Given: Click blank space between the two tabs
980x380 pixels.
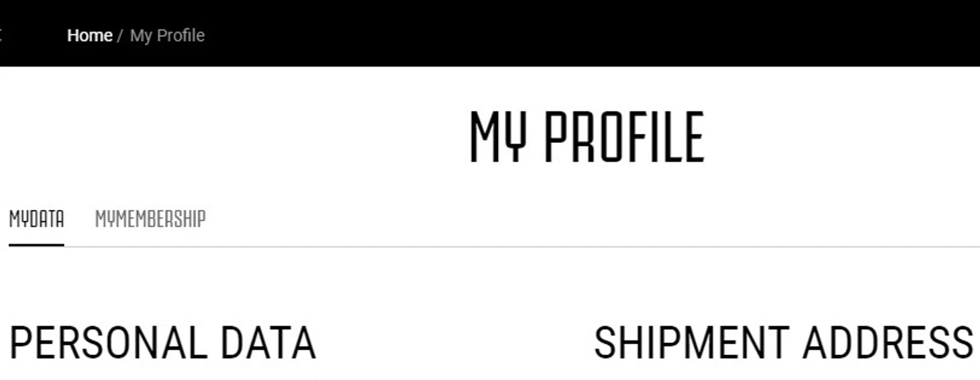Looking at the screenshot, I should (x=79, y=219).
